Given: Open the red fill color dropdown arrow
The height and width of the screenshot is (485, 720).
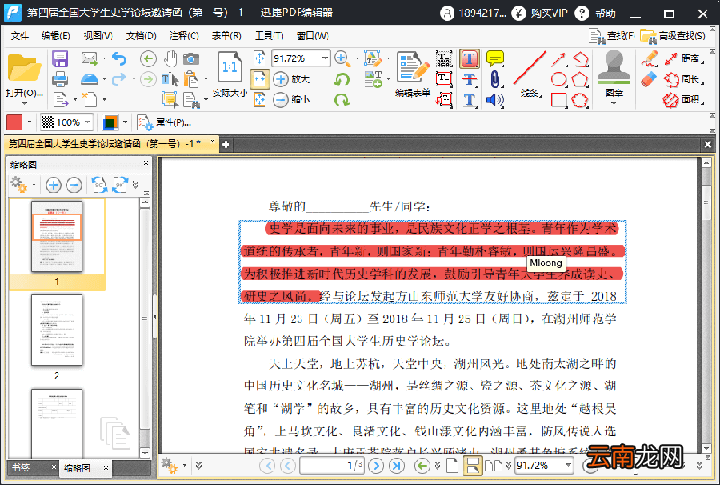Looking at the screenshot, I should click(x=29, y=122).
